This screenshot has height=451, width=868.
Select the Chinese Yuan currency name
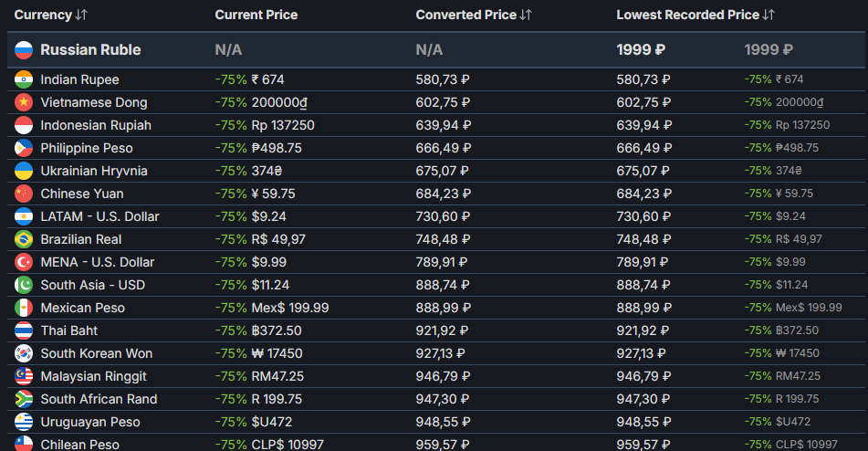point(82,194)
